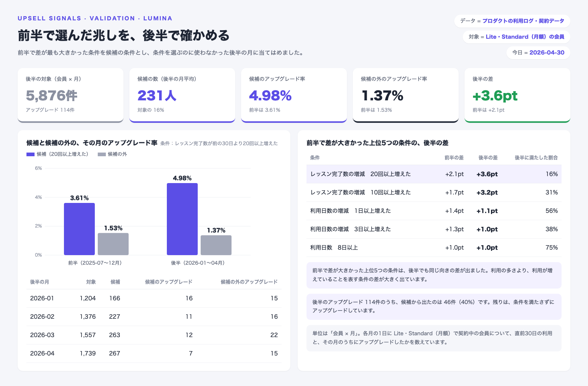
Task: Click the 今日 2026-04-30 date pill
Action: click(x=538, y=53)
